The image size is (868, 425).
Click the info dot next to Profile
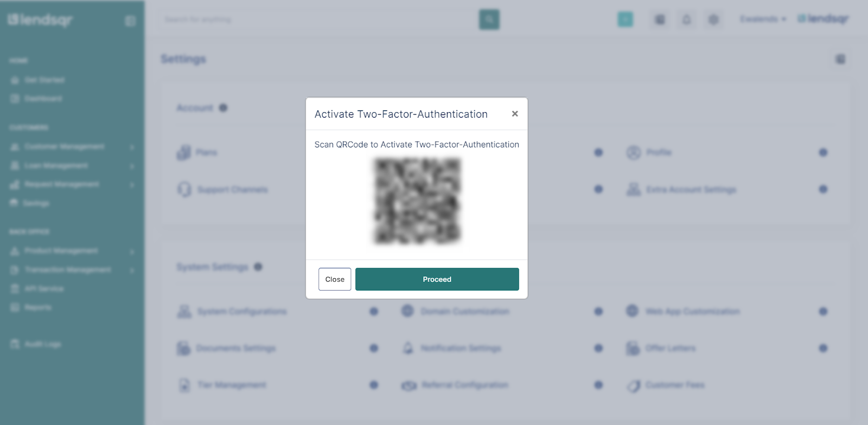click(x=823, y=152)
